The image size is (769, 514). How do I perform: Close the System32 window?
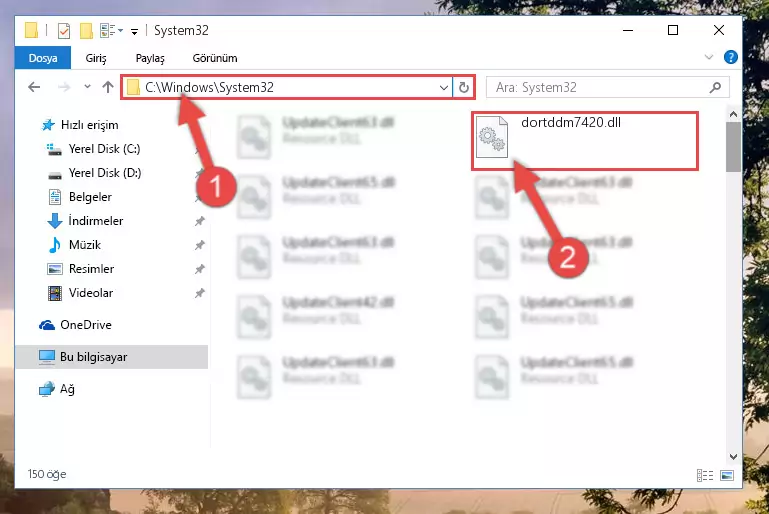(718, 30)
